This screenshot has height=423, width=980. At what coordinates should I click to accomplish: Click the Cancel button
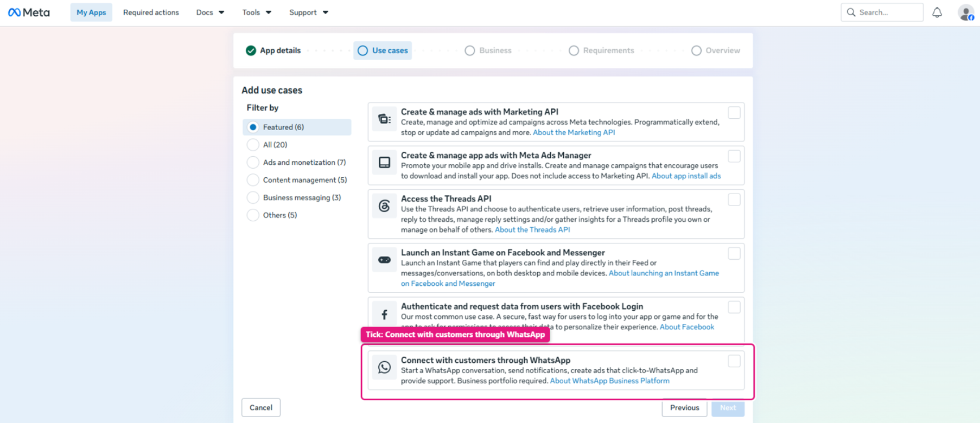tap(261, 408)
